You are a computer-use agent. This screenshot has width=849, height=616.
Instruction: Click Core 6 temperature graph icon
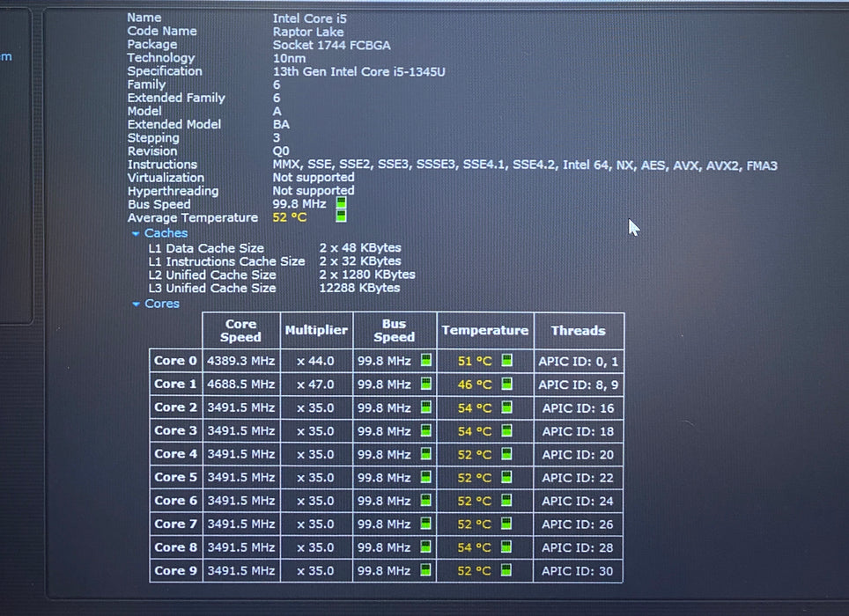pyautogui.click(x=506, y=500)
